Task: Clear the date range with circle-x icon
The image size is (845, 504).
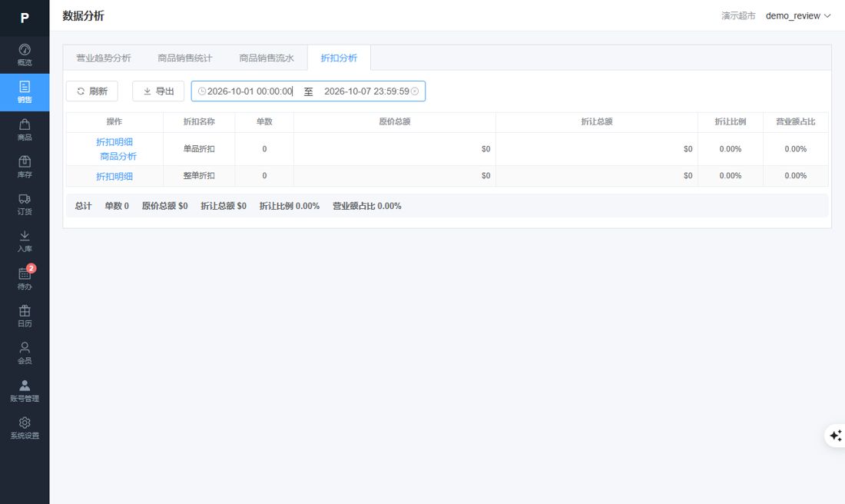Action: pyautogui.click(x=415, y=91)
